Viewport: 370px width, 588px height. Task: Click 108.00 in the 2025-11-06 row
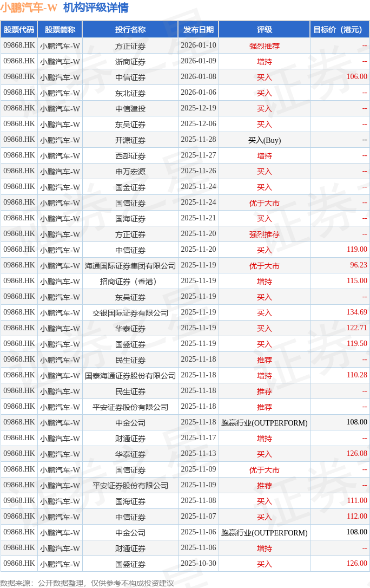[356, 532]
